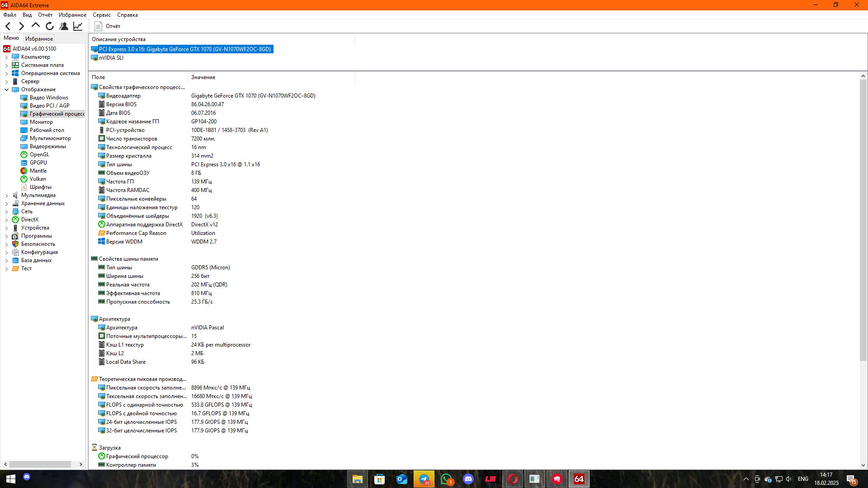The width and height of the screenshot is (868, 488).
Task: Expand the DirectX tree node
Action: click(6, 220)
